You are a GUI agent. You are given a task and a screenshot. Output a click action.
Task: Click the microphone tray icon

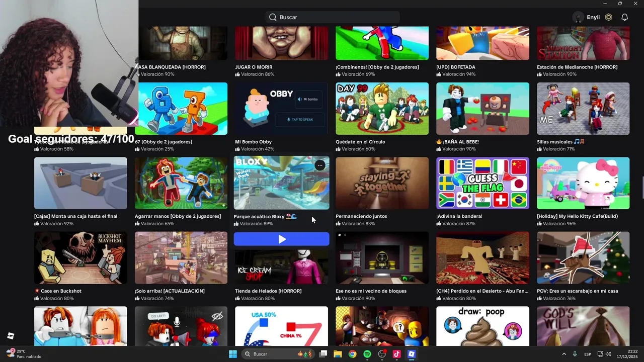point(575,354)
